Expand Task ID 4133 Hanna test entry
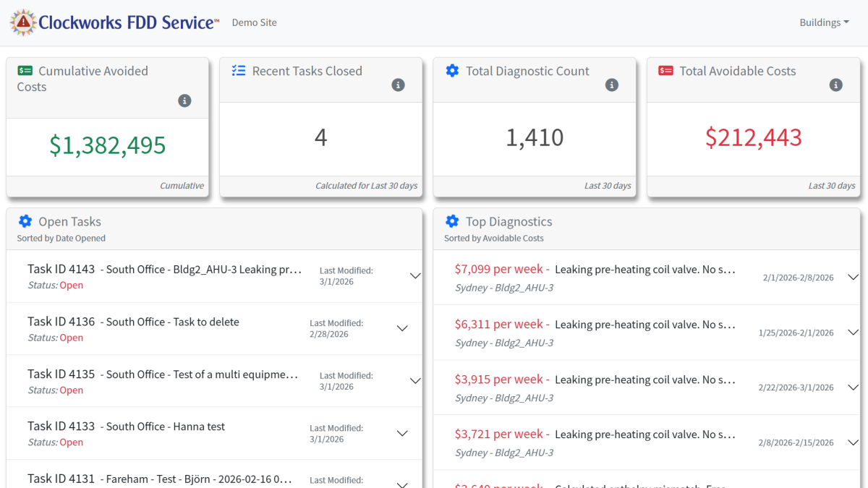The image size is (868, 488). click(x=402, y=433)
